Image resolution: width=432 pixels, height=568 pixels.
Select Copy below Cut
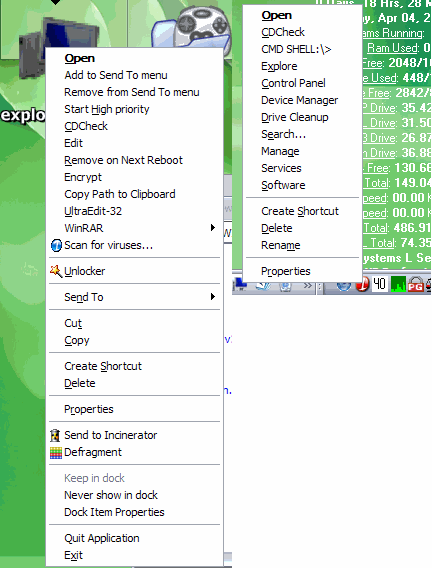pos(134,340)
